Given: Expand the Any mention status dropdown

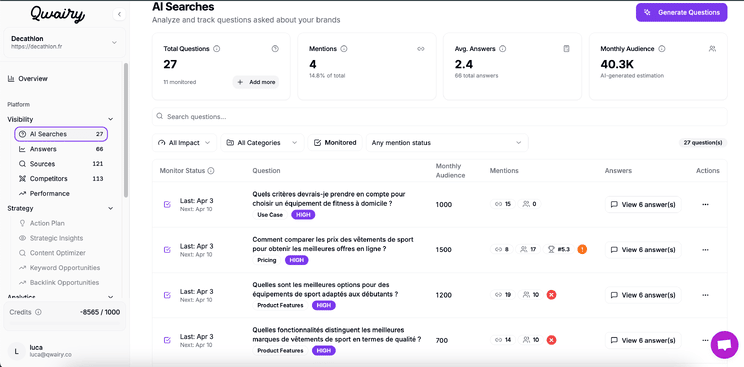Looking at the screenshot, I should click(x=447, y=142).
